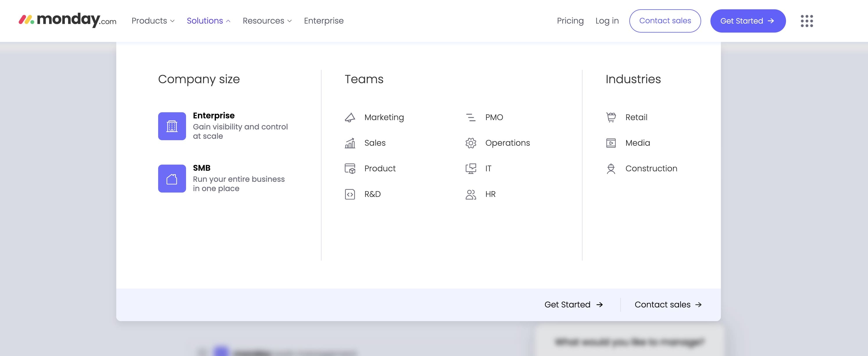The width and height of the screenshot is (868, 356).
Task: Open the Pricing page
Action: pyautogui.click(x=570, y=21)
